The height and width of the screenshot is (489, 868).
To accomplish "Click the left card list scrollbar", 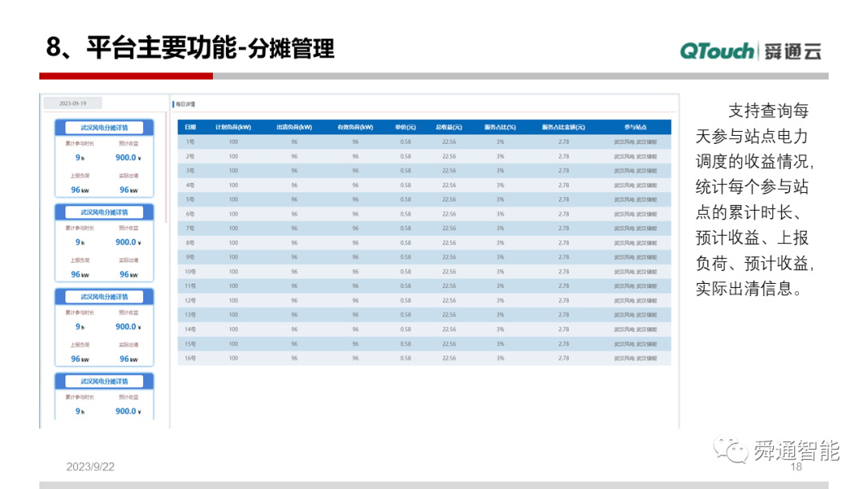I will point(166,166).
